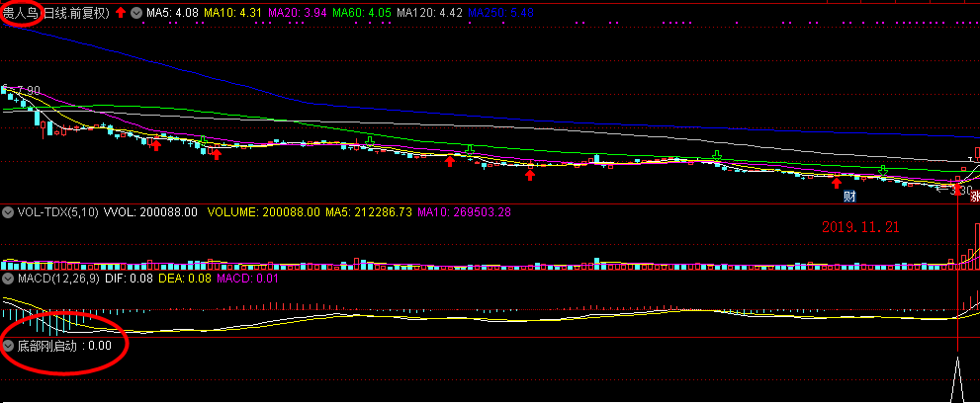Click the 底部刚启动 : 0.00 indicator label
980x403 pixels.
click(x=64, y=345)
